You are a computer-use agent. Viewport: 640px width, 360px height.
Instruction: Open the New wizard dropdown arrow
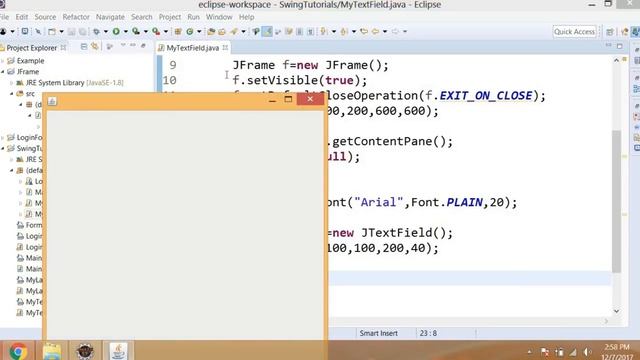(x=61, y=31)
